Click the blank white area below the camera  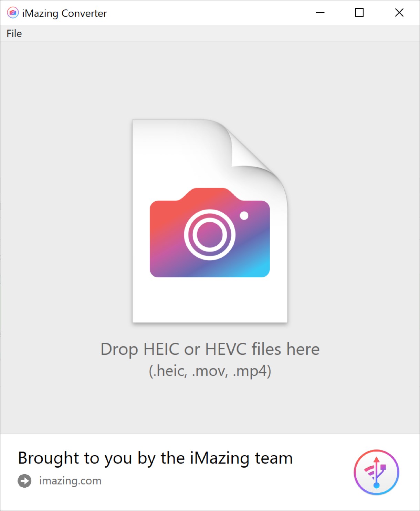(x=210, y=299)
